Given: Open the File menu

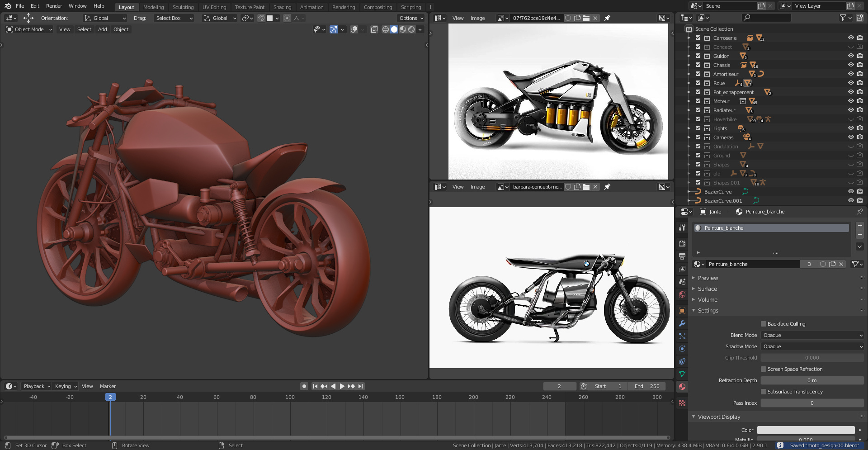Looking at the screenshot, I should (x=20, y=6).
